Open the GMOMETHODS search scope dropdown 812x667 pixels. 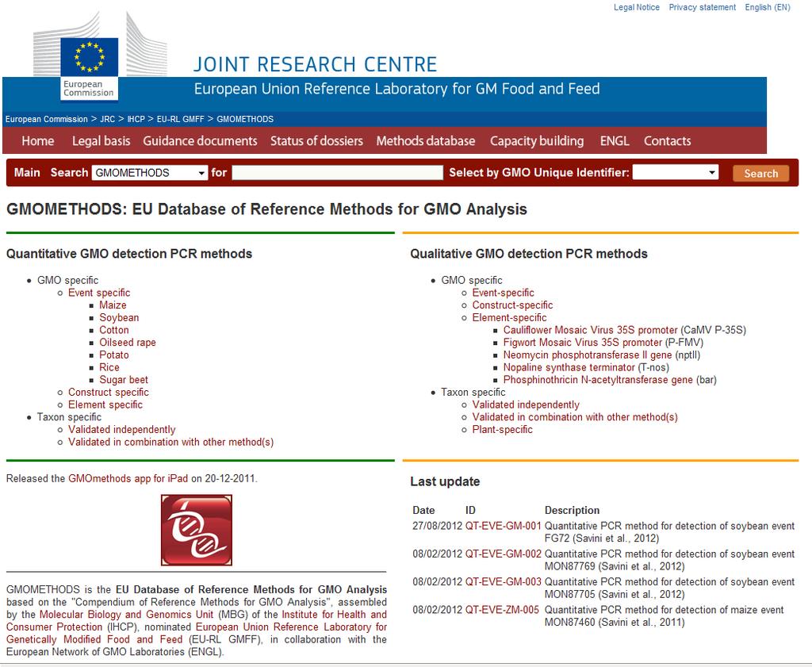[150, 172]
